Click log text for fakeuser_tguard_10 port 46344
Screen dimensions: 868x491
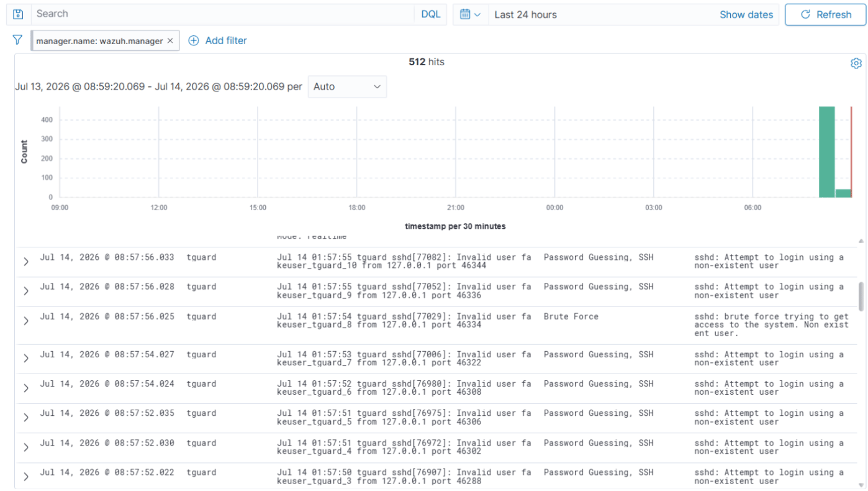(404, 261)
